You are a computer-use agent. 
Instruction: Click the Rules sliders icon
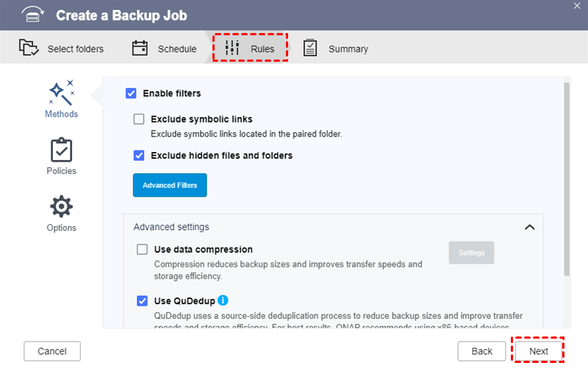tap(232, 48)
